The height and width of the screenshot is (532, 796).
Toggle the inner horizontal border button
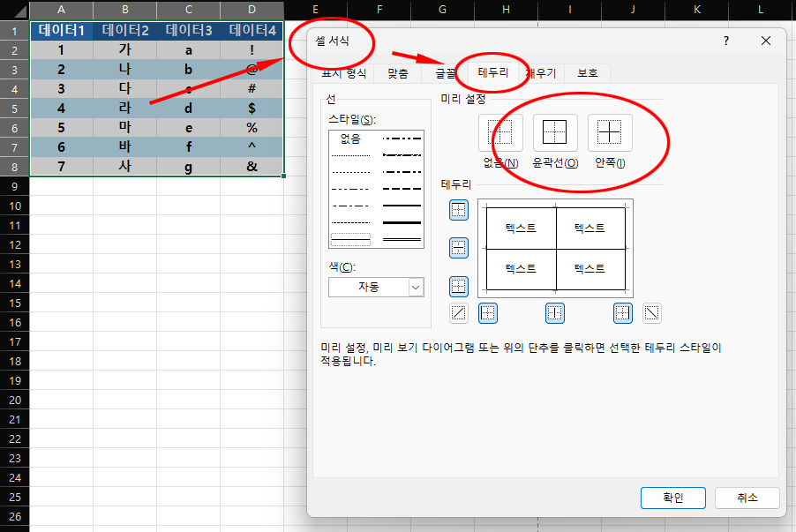[x=458, y=248]
